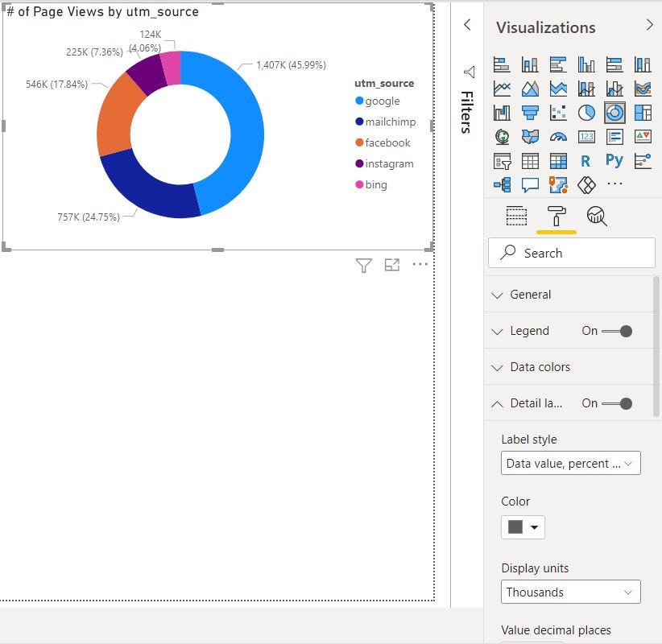Open the label Color picker swatch

523,527
